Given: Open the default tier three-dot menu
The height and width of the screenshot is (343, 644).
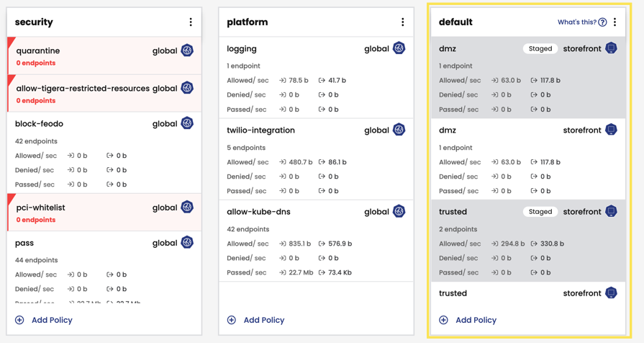Looking at the screenshot, I should click(614, 22).
